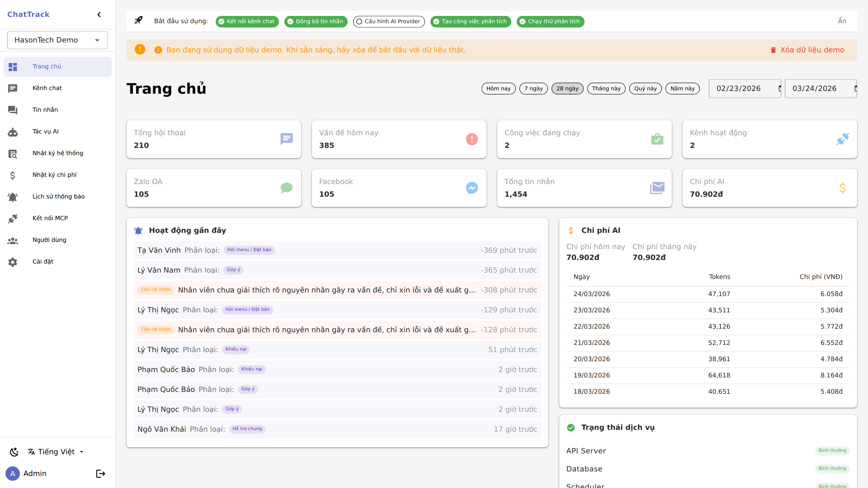The image size is (868, 488).
Task: Toggle the Chạy thử phân tích step
Action: pyautogui.click(x=549, y=21)
